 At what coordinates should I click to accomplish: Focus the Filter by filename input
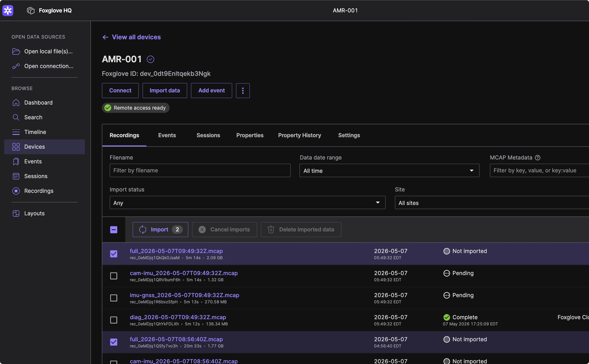pos(200,171)
